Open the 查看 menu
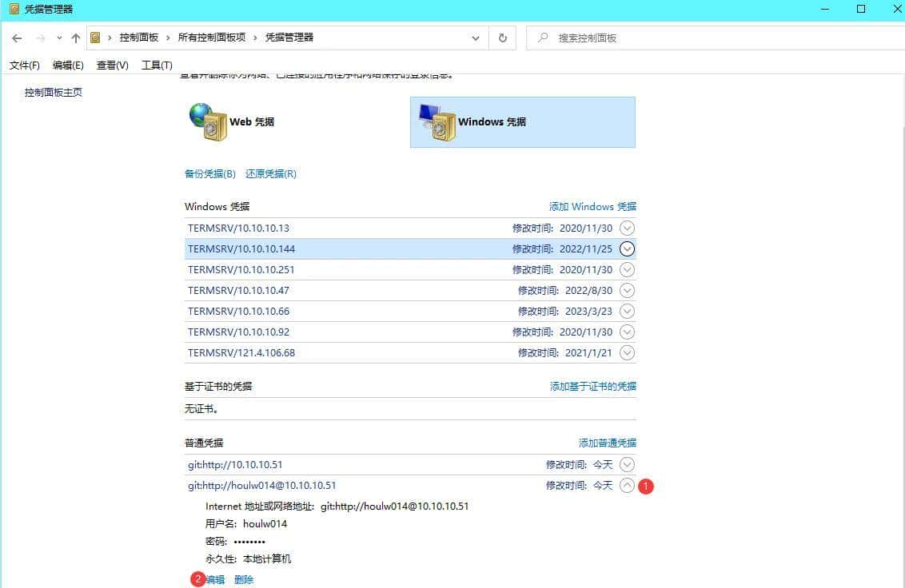 pyautogui.click(x=112, y=65)
